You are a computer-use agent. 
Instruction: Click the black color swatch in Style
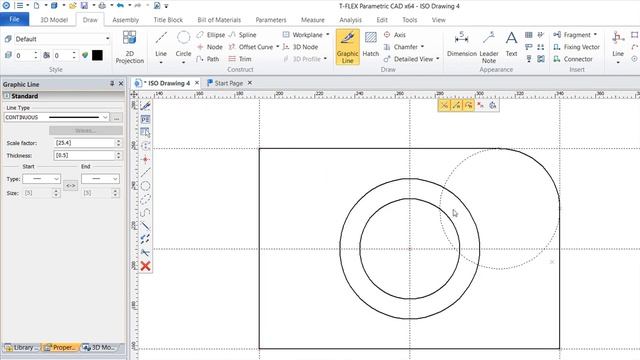pos(97,55)
